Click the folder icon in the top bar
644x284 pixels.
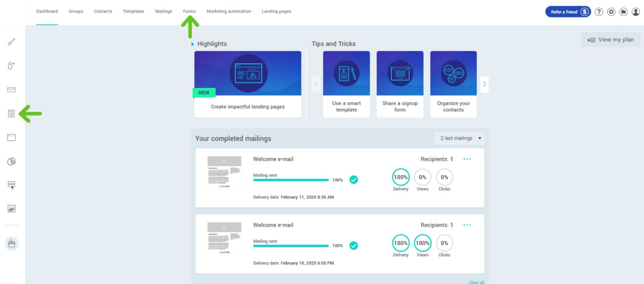[623, 12]
